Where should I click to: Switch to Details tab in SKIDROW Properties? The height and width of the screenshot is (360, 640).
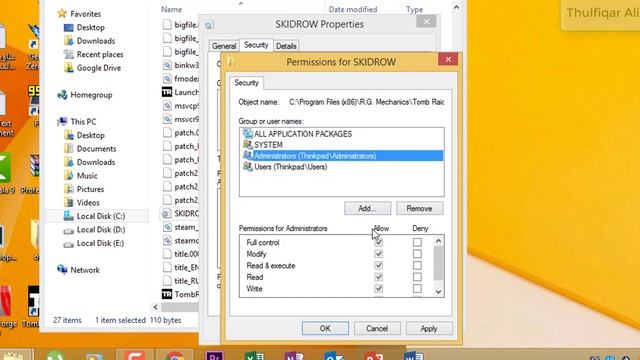[x=286, y=46]
